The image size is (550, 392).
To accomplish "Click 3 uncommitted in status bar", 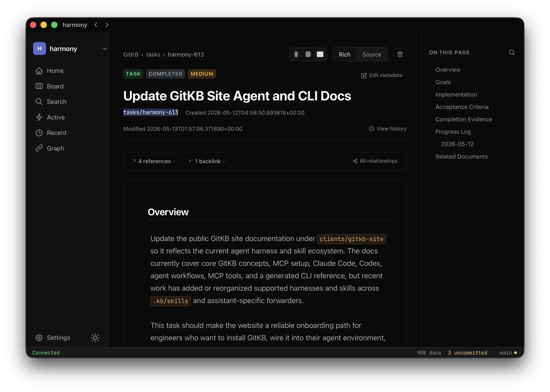I will click(x=468, y=353).
